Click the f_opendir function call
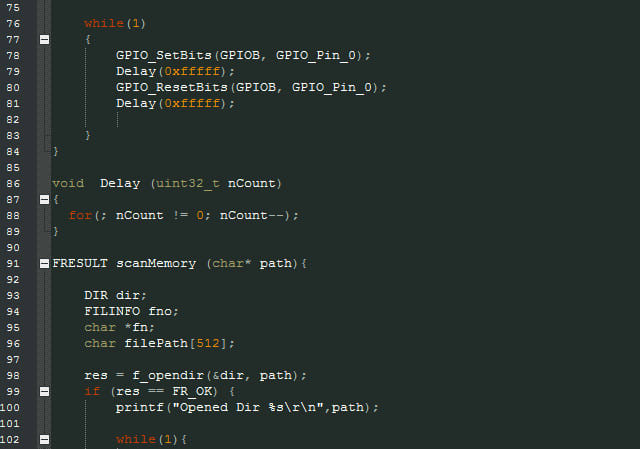640x449 pixels. pos(168,376)
